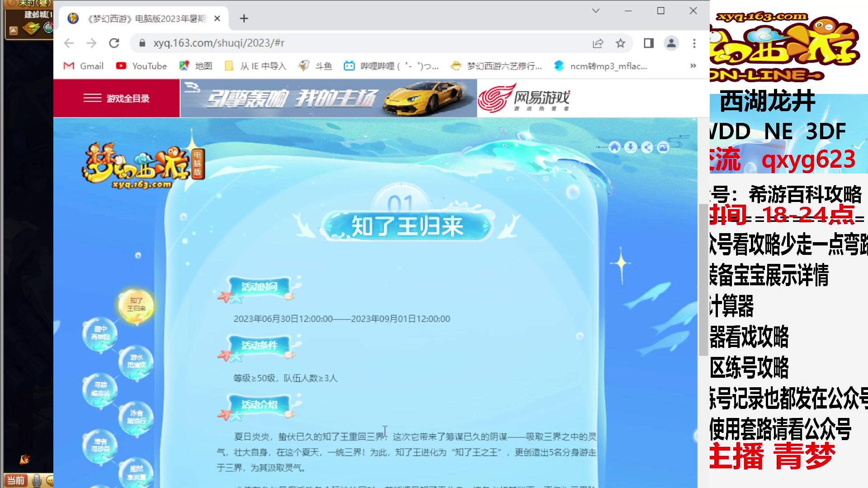This screenshot has height=488, width=868.
Task: Click the activity date range text
Action: pyautogui.click(x=342, y=319)
